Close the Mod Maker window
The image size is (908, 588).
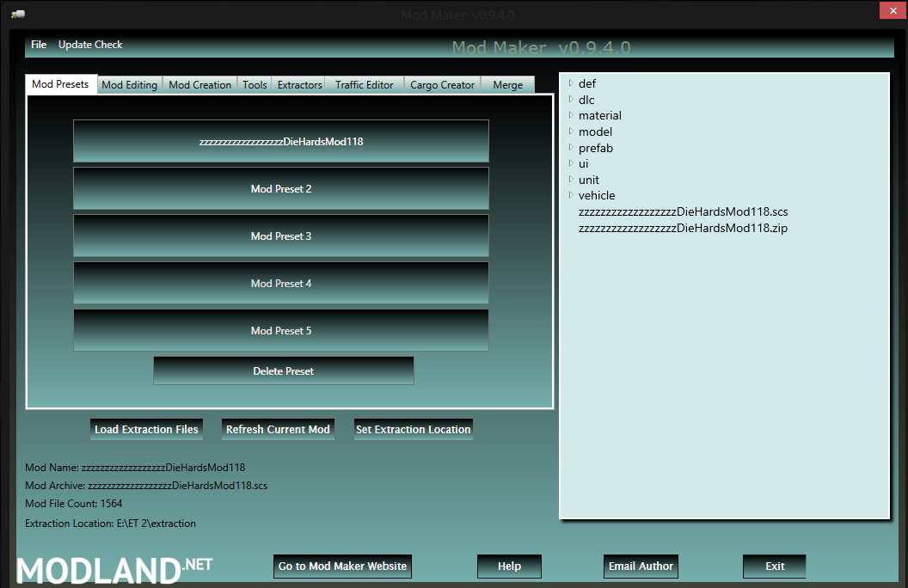(893, 10)
